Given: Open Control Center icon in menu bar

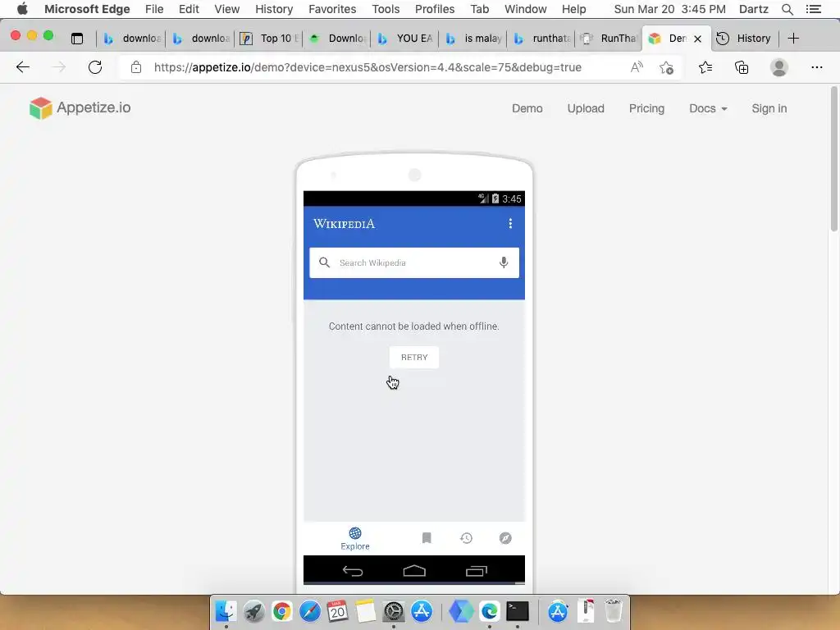Looking at the screenshot, I should (x=813, y=9).
